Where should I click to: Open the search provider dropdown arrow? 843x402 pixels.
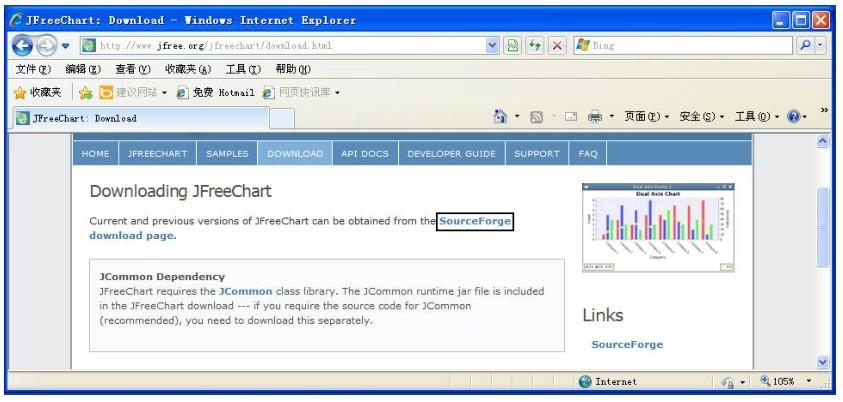tap(820, 46)
